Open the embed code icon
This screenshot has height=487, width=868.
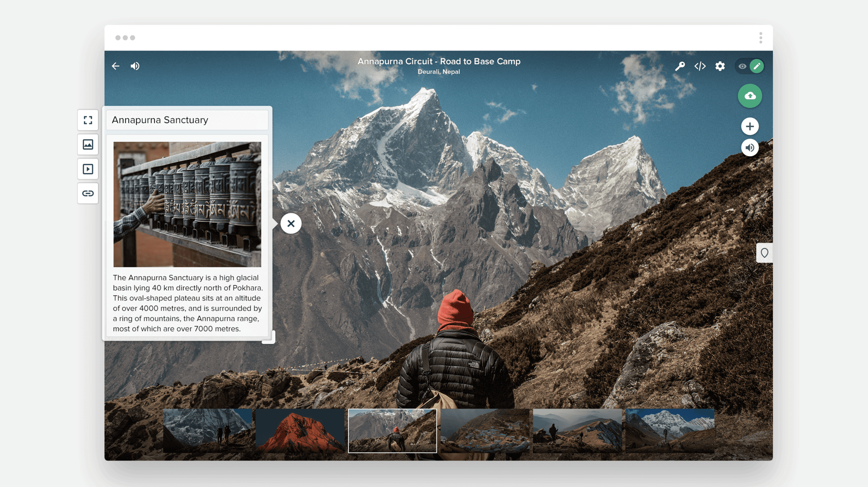[x=700, y=66]
